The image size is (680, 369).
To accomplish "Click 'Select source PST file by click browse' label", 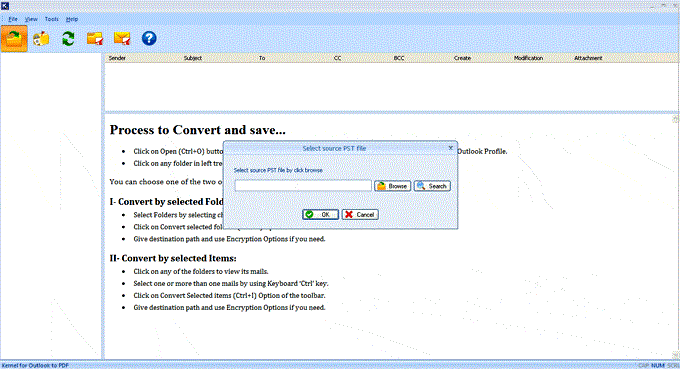I will pyautogui.click(x=278, y=170).
